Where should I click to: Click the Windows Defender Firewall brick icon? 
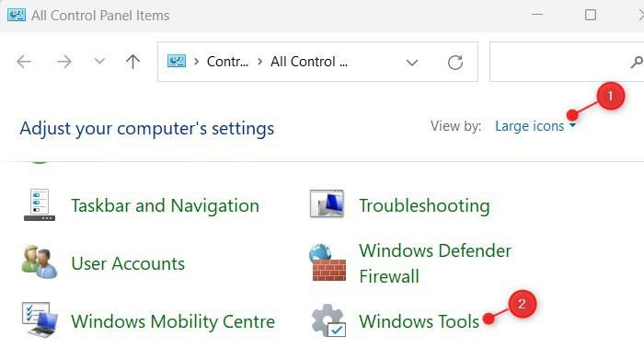(x=328, y=263)
